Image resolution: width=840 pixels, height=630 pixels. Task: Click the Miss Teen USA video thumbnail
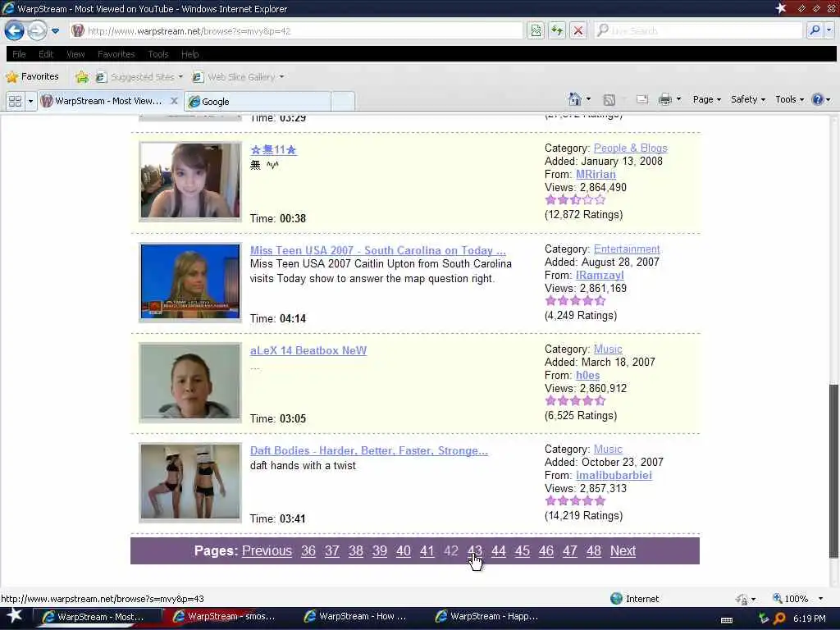[190, 282]
